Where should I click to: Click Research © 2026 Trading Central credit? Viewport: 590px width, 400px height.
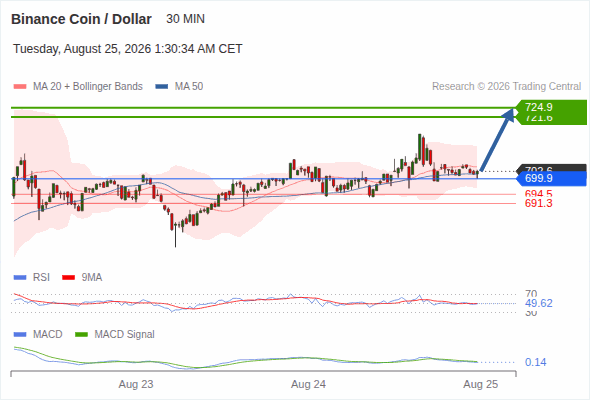pos(506,87)
